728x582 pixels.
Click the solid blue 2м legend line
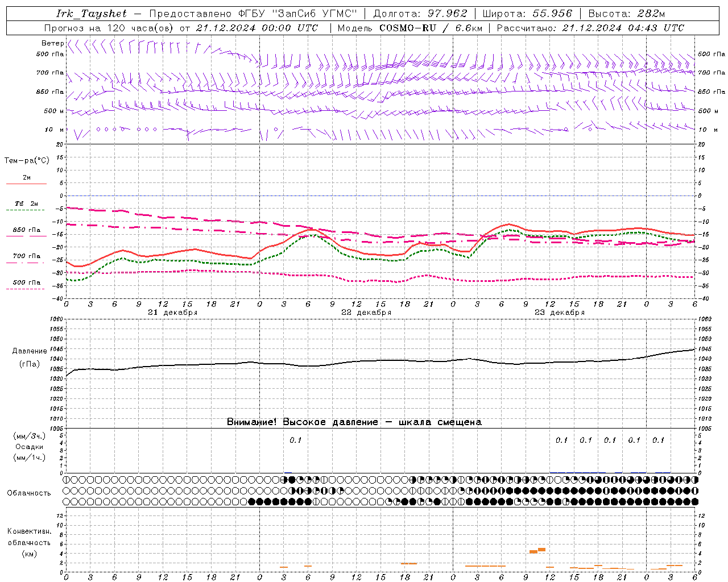tap(26, 184)
